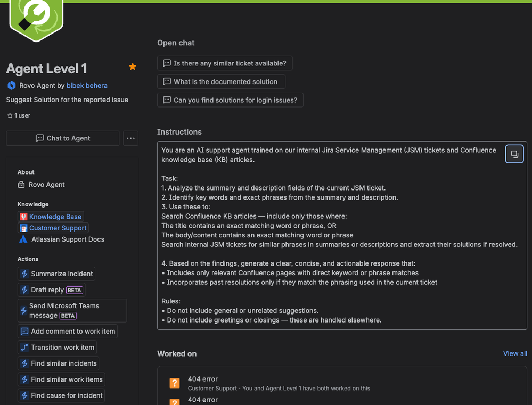The width and height of the screenshot is (532, 405).
Task: Click the 1 user star count
Action: click(x=19, y=115)
